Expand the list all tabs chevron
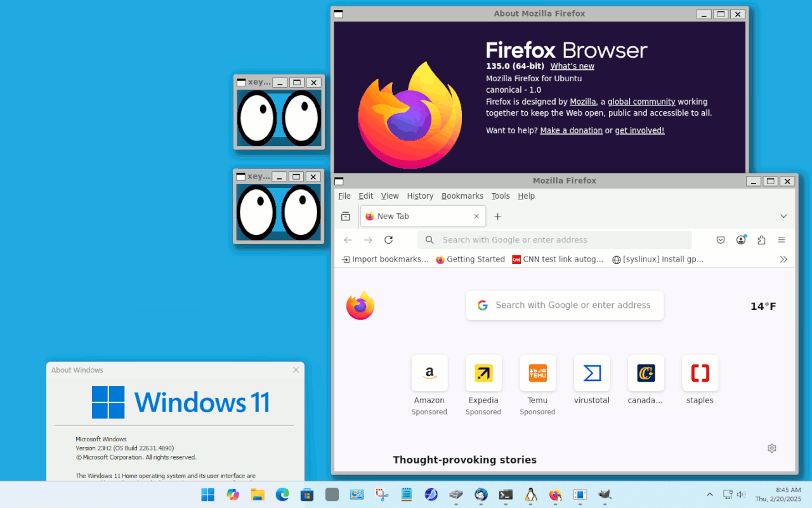This screenshot has width=812, height=508. [x=783, y=217]
